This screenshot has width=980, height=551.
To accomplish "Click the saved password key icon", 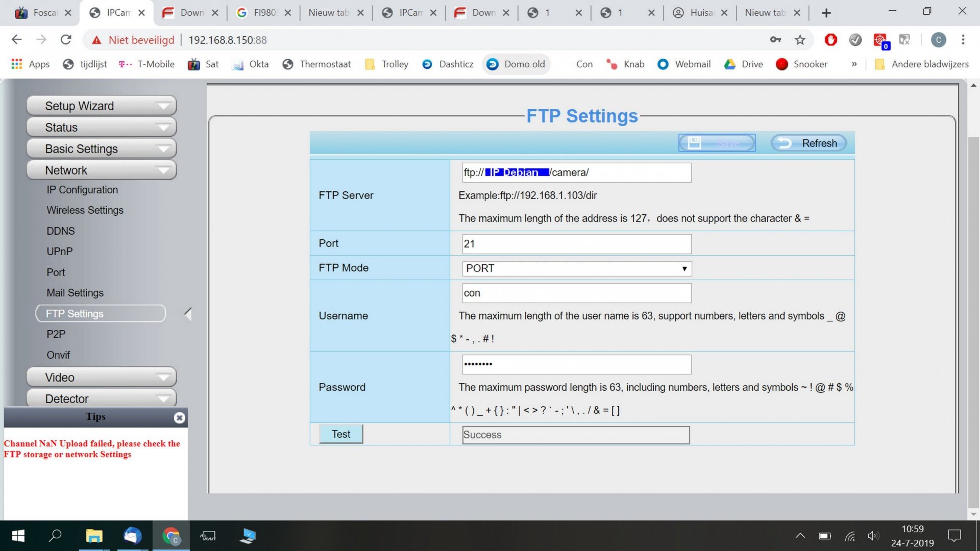I will [x=775, y=40].
